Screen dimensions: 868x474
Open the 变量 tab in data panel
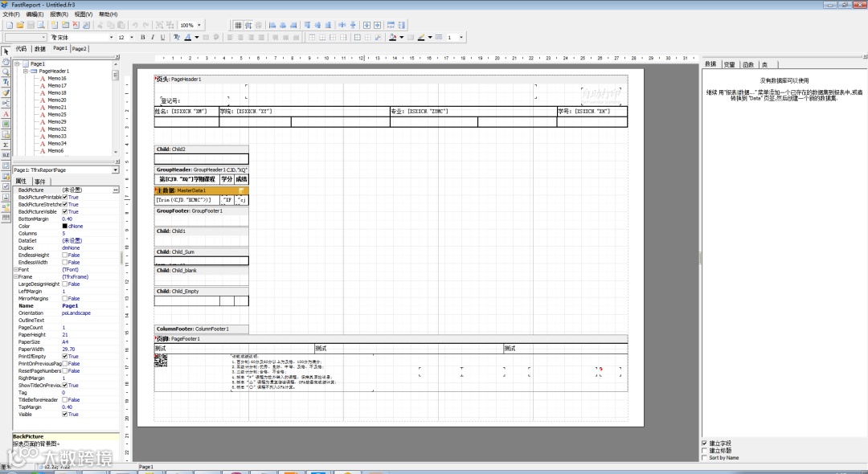729,64
